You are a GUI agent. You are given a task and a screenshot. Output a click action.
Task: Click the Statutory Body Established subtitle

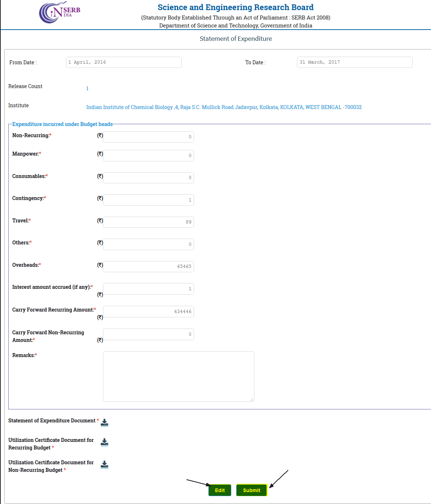point(236,18)
